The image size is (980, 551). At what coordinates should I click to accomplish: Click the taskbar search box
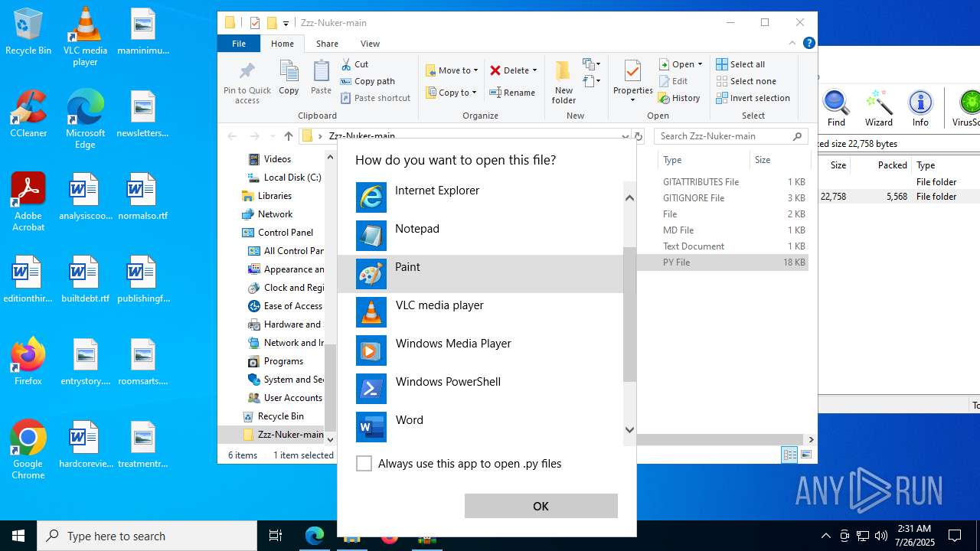tap(147, 536)
